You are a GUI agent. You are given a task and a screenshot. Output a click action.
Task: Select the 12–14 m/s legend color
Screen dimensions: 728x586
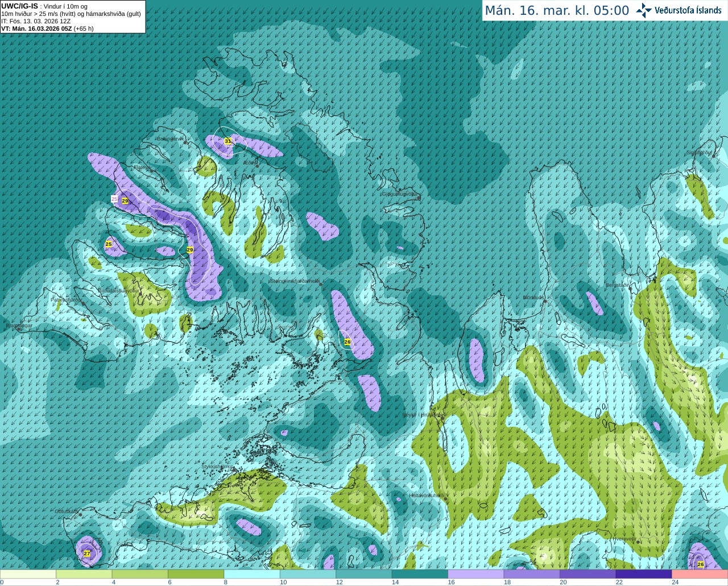(x=364, y=574)
